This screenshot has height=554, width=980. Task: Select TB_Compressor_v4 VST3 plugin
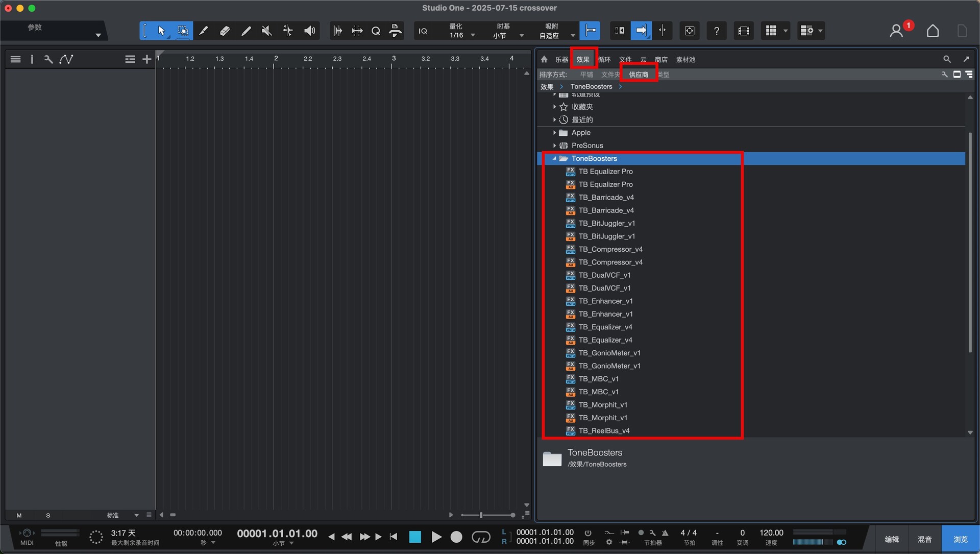click(610, 249)
